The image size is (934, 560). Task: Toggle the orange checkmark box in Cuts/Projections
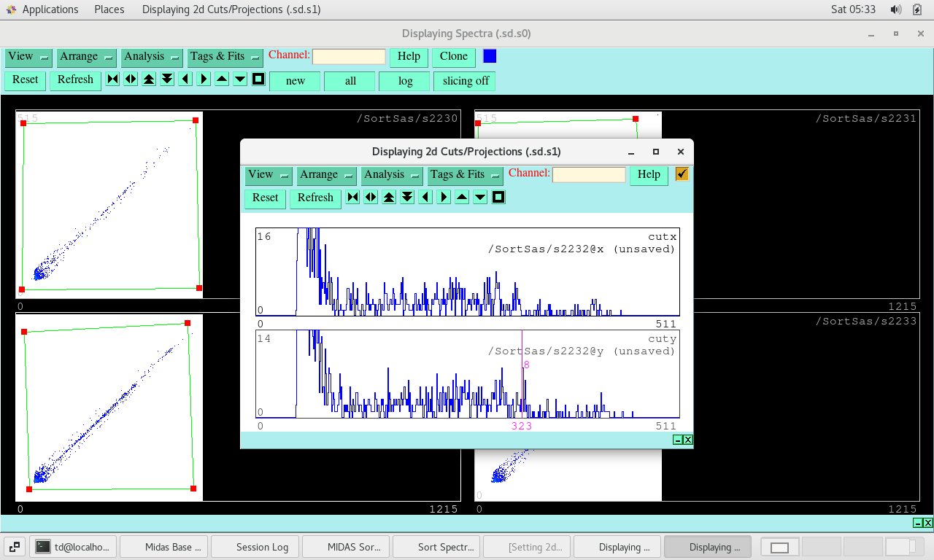coord(682,174)
